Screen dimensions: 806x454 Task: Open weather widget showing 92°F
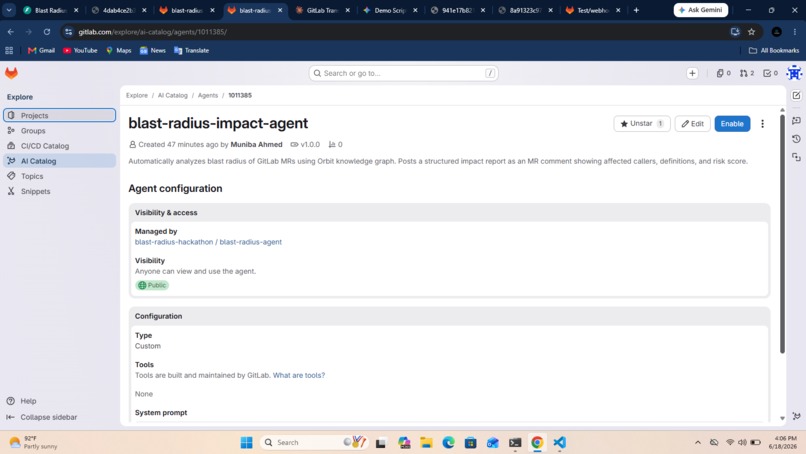tap(34, 442)
